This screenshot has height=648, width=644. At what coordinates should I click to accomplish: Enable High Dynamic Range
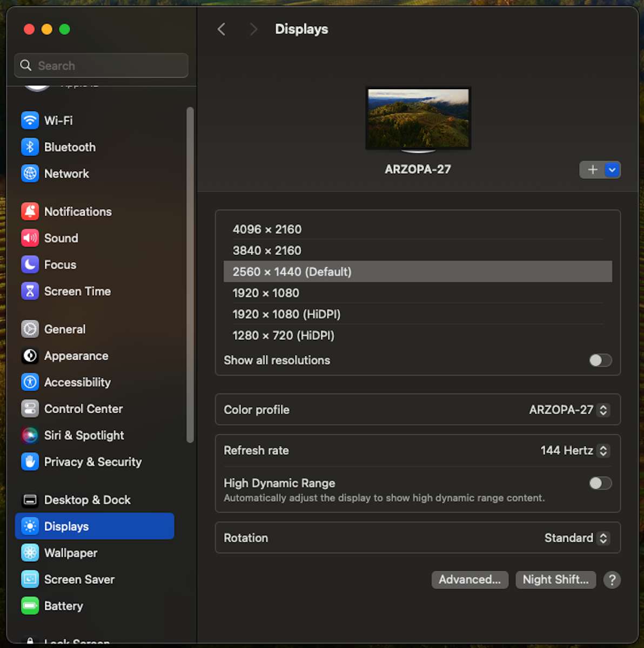point(600,483)
